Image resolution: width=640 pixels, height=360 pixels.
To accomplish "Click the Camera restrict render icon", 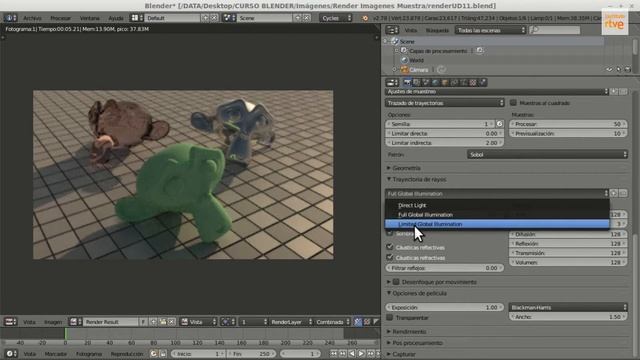I will click(x=627, y=70).
